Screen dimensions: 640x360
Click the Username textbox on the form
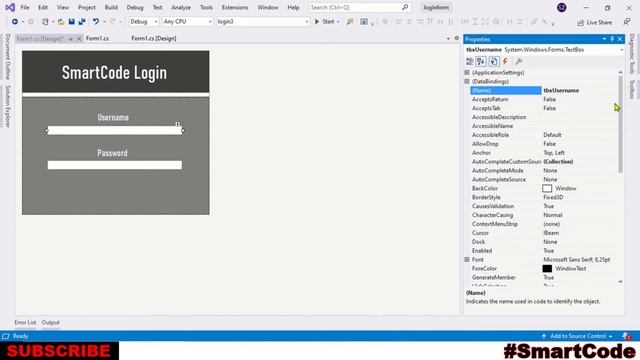pyautogui.click(x=115, y=131)
